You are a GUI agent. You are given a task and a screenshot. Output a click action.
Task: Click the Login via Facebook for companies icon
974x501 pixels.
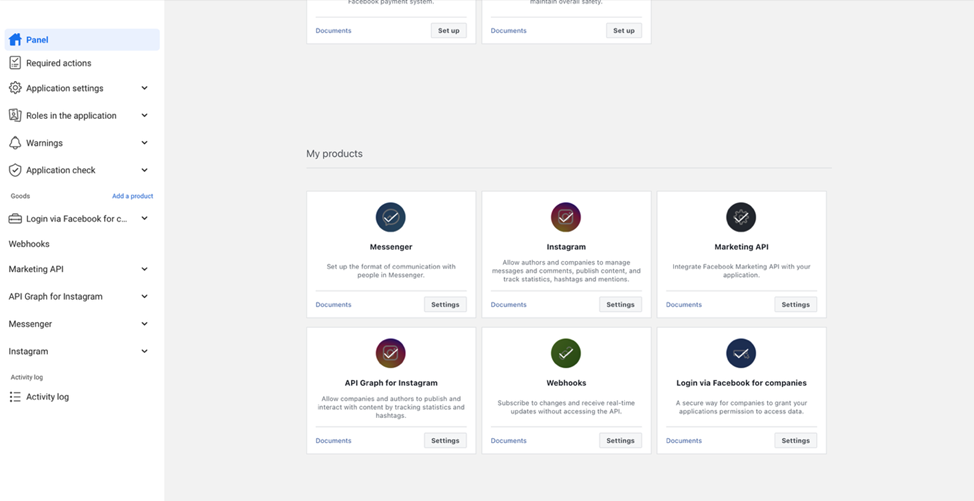click(x=741, y=353)
